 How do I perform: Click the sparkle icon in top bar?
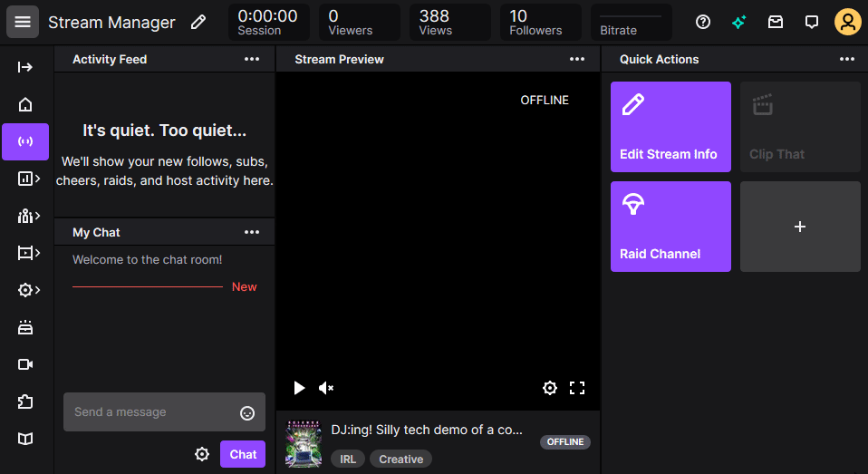tap(739, 22)
